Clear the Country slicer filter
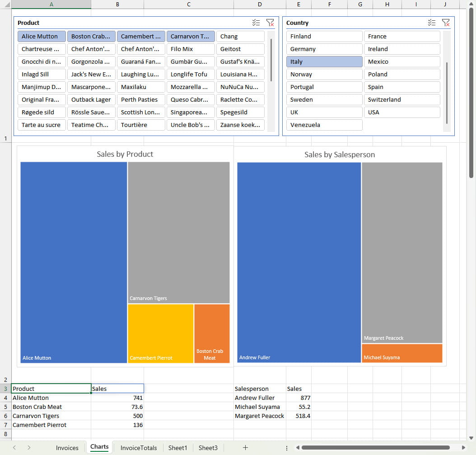Screen dimensions: 476x455 [446, 23]
